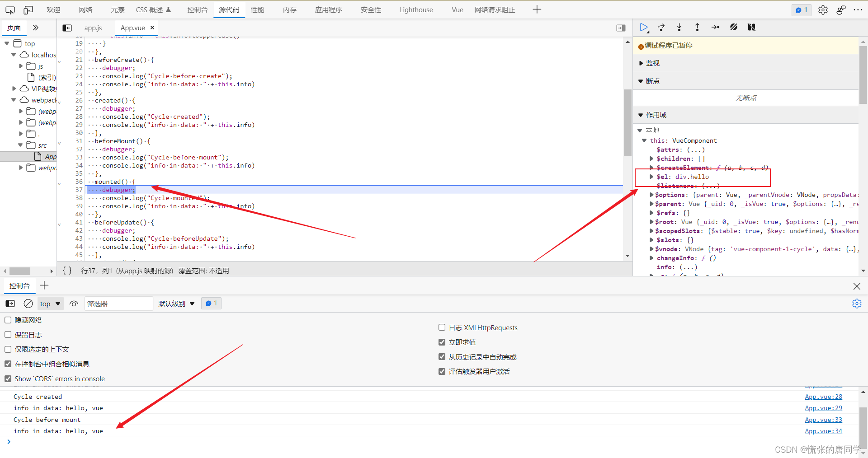Toggle pause on exceptions icon
This screenshot has width=868, height=458.
(x=751, y=28)
